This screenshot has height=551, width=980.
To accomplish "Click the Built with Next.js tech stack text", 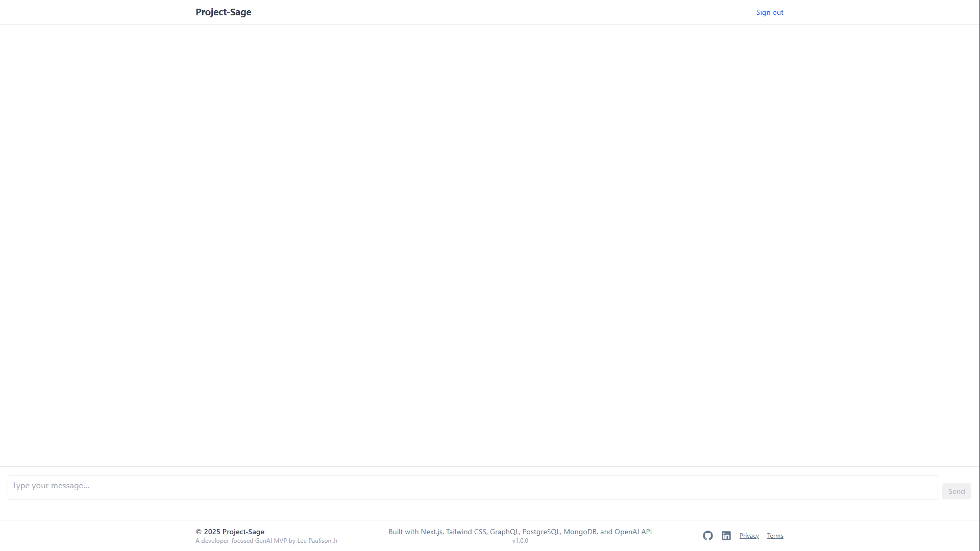I will (x=520, y=532).
